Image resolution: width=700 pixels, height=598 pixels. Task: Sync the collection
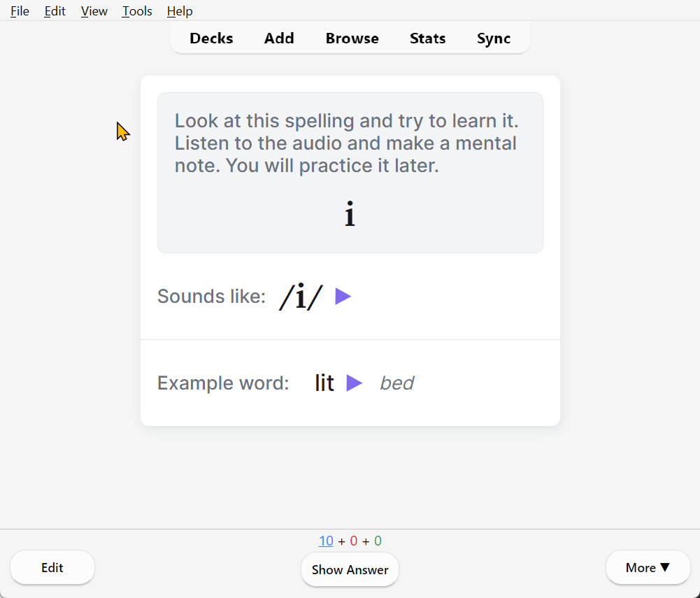click(494, 38)
